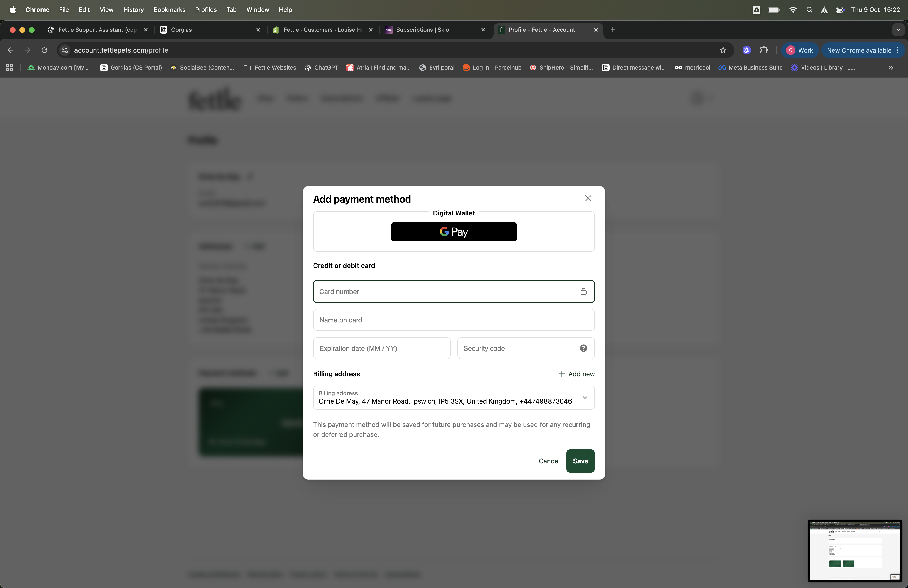This screenshot has width=908, height=588.
Task: Click the security code help icon
Action: click(x=583, y=348)
